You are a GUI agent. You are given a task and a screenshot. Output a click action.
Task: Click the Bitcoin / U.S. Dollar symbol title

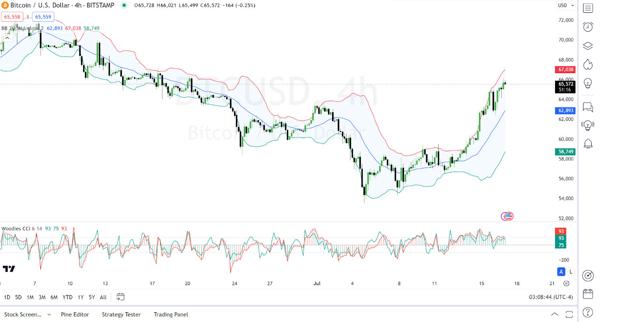pos(62,5)
